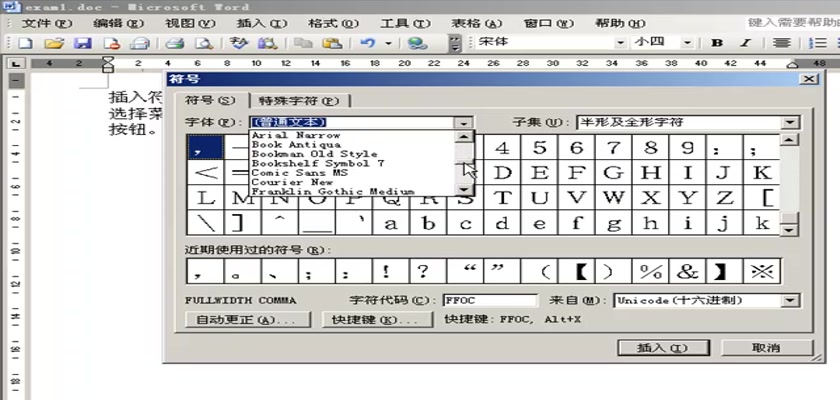Click the Open folder toolbar icon
This screenshot has width=840, height=400.
pyautogui.click(x=54, y=43)
